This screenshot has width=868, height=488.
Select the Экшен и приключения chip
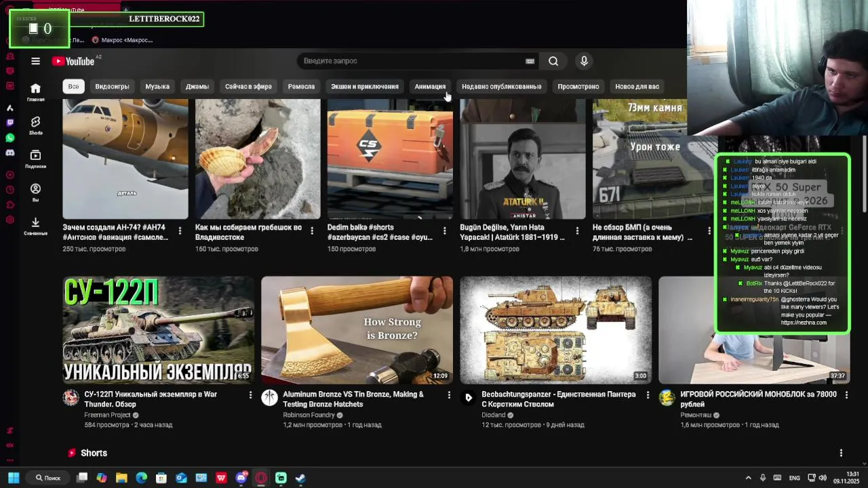365,86
